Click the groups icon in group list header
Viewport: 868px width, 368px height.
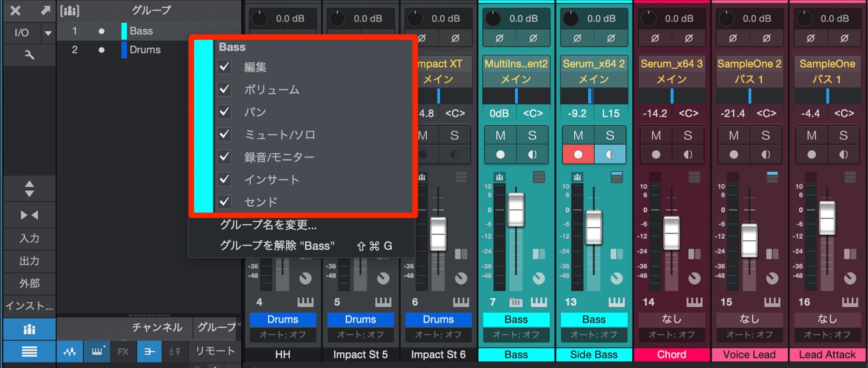coord(70,10)
